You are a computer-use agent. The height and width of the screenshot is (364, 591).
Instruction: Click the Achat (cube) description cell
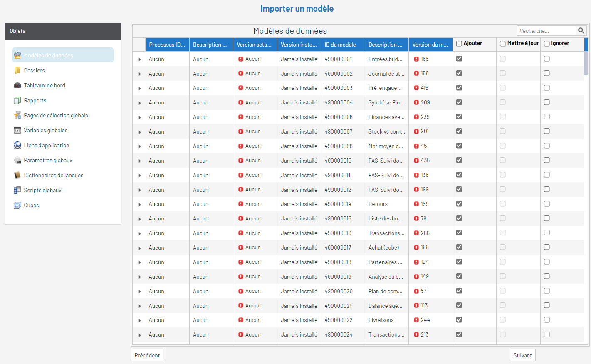(387, 248)
